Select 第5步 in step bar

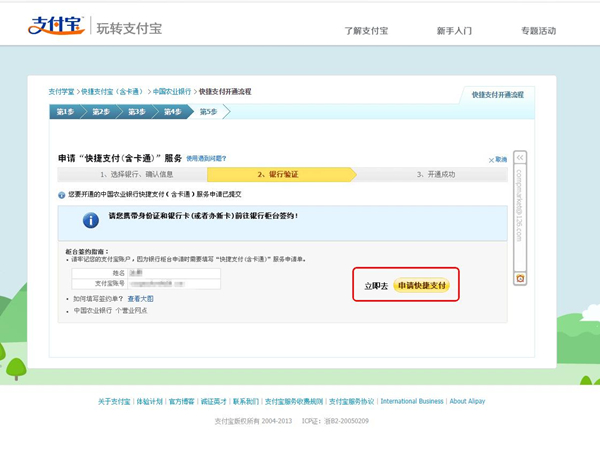click(208, 112)
